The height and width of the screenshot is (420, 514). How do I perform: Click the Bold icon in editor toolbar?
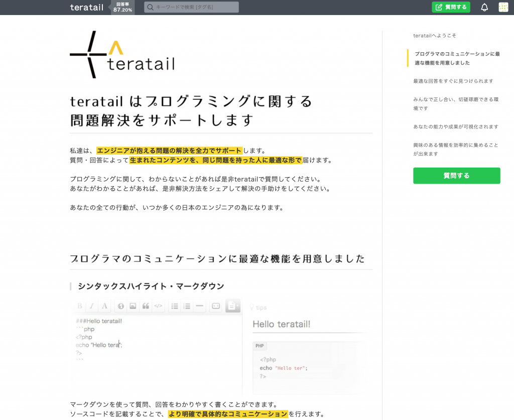pyautogui.click(x=80, y=306)
